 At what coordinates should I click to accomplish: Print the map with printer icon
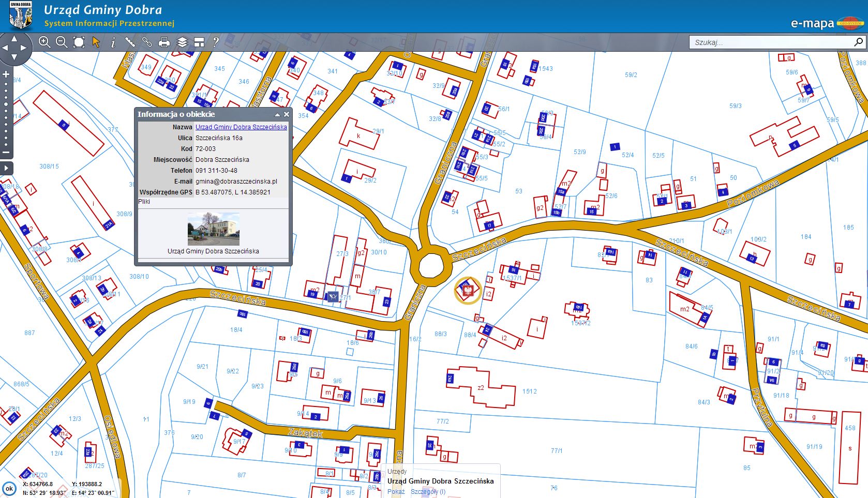pyautogui.click(x=164, y=42)
